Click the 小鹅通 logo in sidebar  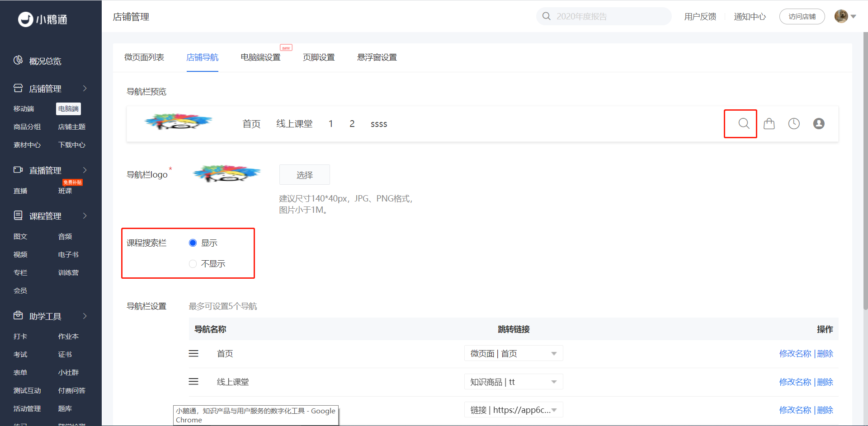pyautogui.click(x=43, y=19)
